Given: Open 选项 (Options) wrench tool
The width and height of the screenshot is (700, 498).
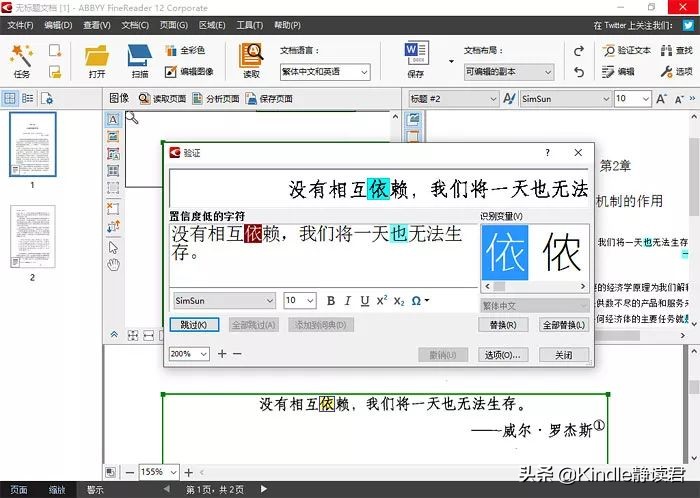Looking at the screenshot, I should point(677,71).
